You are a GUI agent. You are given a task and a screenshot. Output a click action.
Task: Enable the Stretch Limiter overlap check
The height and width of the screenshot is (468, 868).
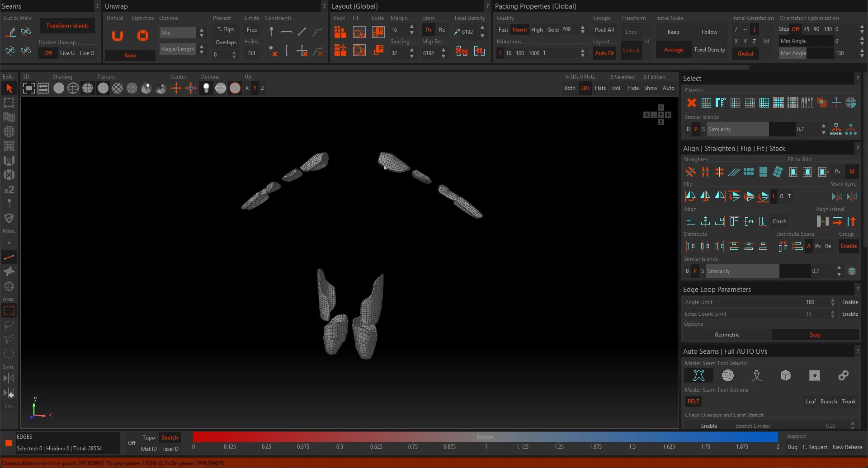708,426
